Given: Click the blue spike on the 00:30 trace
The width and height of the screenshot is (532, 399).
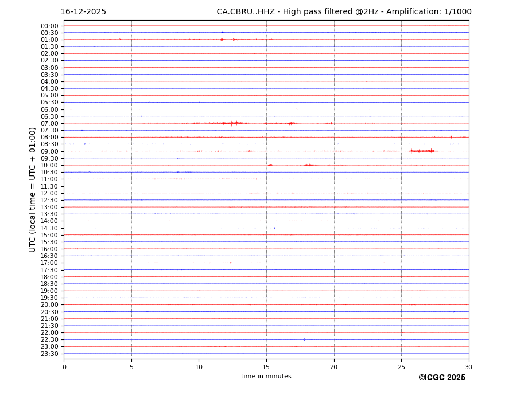Looking at the screenshot, I should [x=222, y=32].
